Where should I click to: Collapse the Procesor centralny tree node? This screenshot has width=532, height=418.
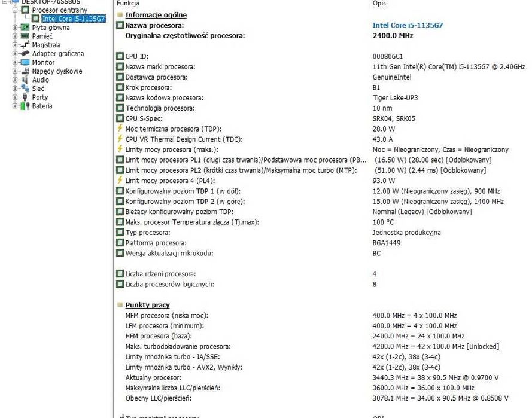[15, 10]
